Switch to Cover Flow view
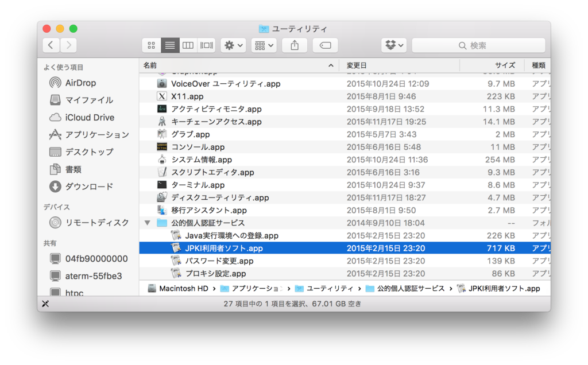The image size is (588, 365). [x=206, y=45]
